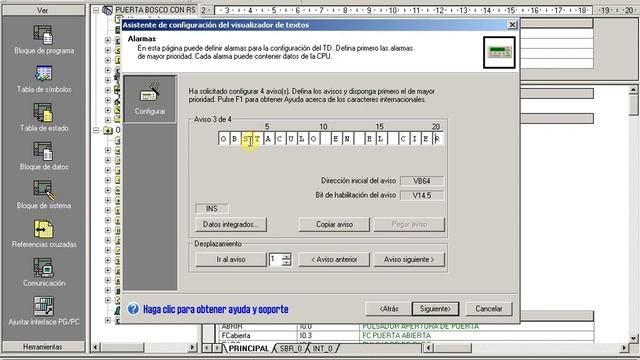Collapse the second top-level tree node
This screenshot has height=360, width=640.
pos(96,130)
